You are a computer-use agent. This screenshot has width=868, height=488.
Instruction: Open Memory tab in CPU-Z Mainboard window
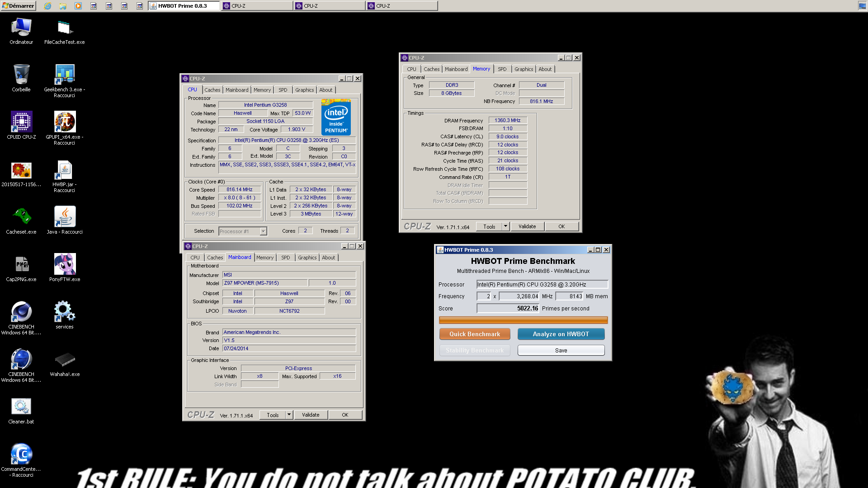[x=265, y=258]
